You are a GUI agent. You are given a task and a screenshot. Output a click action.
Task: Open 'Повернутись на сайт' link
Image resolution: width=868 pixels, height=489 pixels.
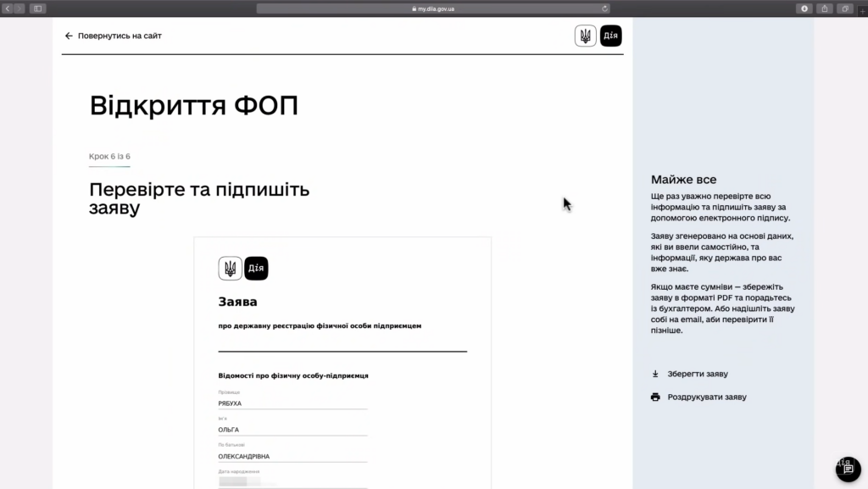(120, 36)
